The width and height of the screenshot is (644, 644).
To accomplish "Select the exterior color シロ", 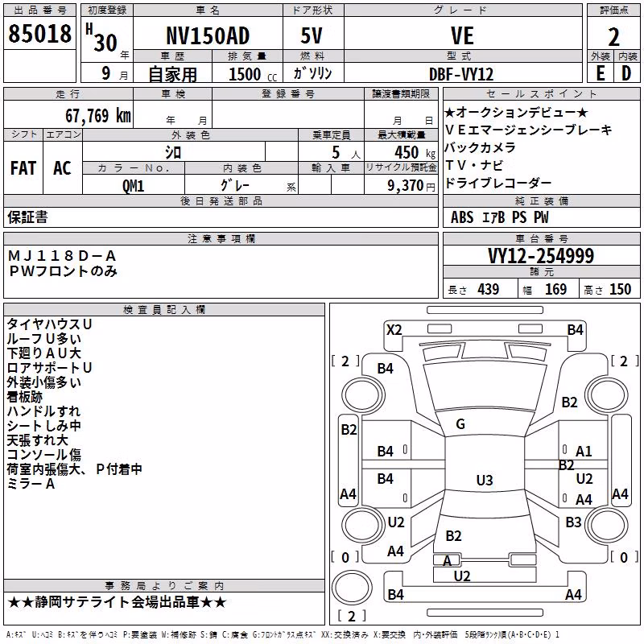I will point(173,153).
